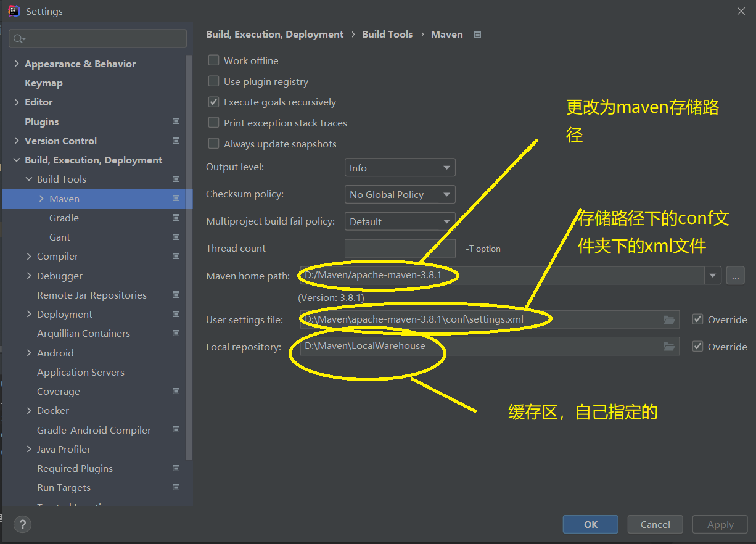Open Application Servers settings page
Screen dimensions: 756x544
point(81,372)
